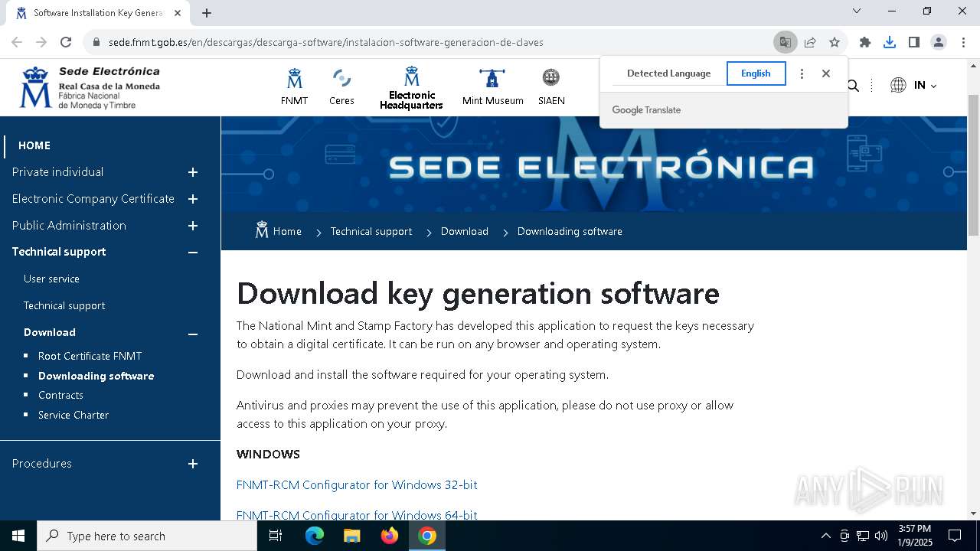Select Downloading software sidebar item
The height and width of the screenshot is (551, 980).
point(96,376)
